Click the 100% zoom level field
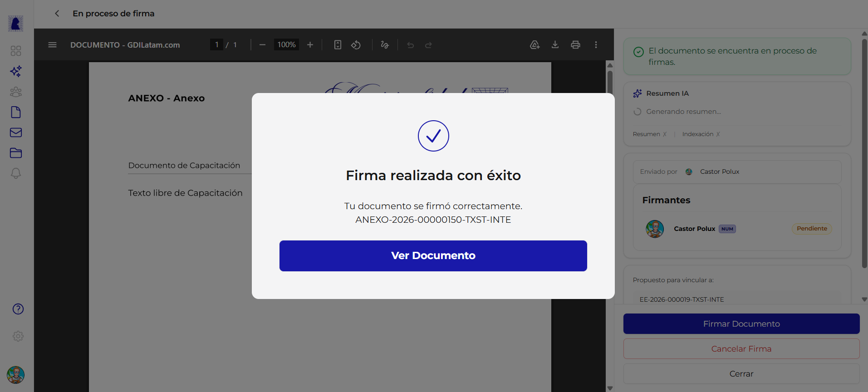Viewport: 868px width, 392px height. click(x=286, y=45)
